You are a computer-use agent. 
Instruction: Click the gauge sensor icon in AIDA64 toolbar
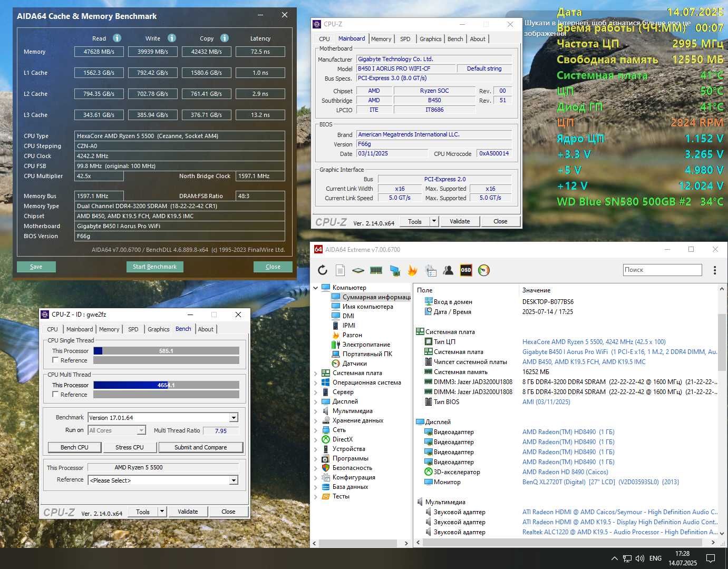[x=484, y=270]
